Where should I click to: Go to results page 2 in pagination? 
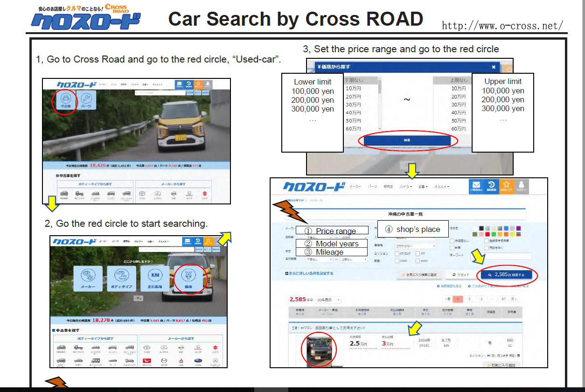(469, 299)
